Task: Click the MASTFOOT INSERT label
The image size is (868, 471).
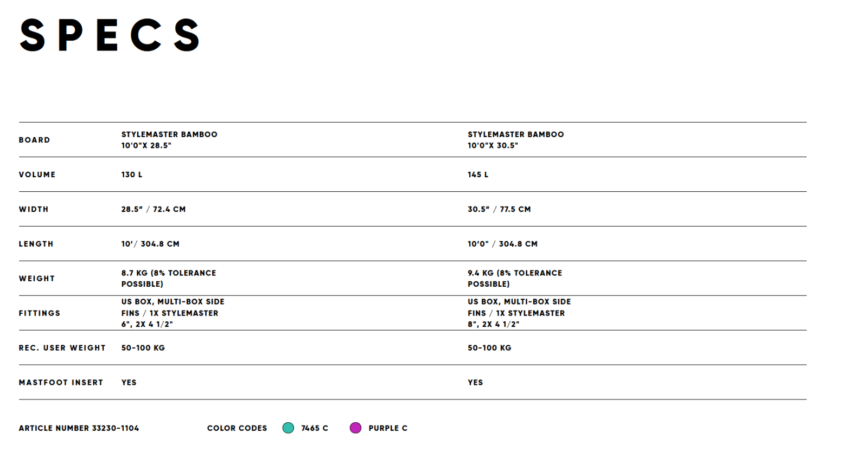Action: point(61,383)
